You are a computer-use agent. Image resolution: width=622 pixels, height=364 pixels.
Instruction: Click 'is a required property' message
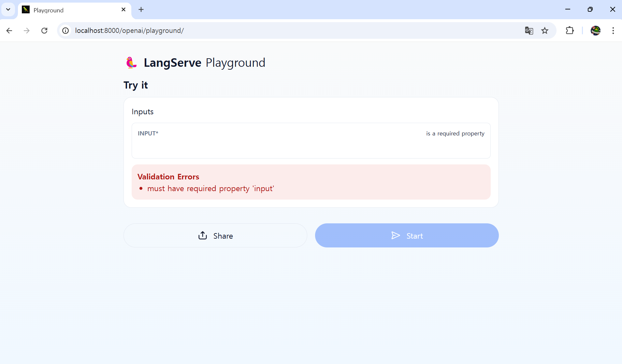click(x=455, y=133)
